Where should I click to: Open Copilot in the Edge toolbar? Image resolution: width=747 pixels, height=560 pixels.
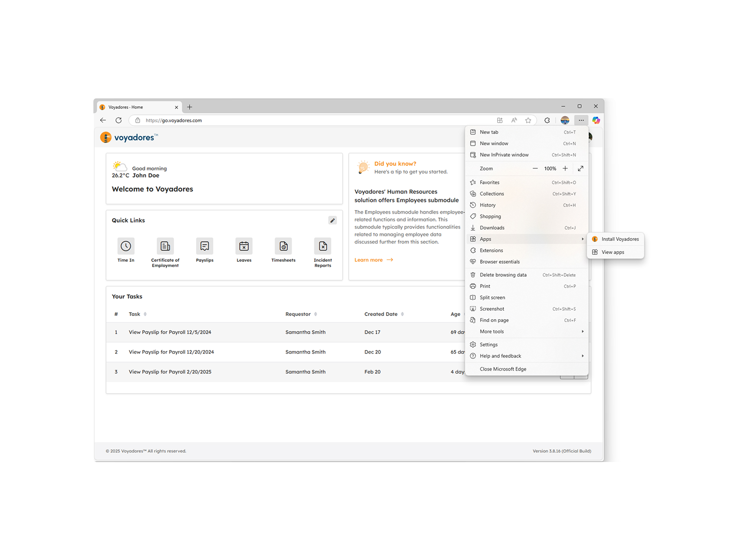[596, 120]
